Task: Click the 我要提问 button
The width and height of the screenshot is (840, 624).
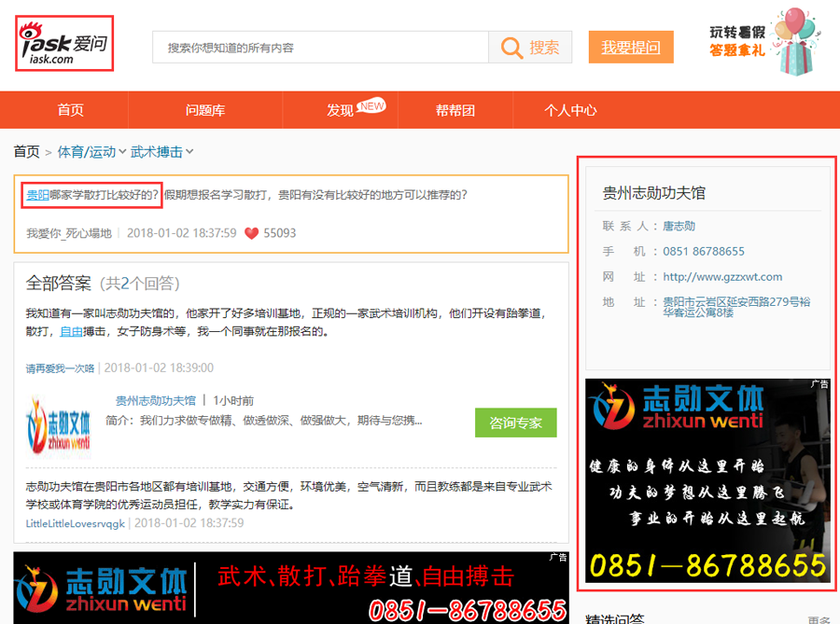Action: click(631, 48)
